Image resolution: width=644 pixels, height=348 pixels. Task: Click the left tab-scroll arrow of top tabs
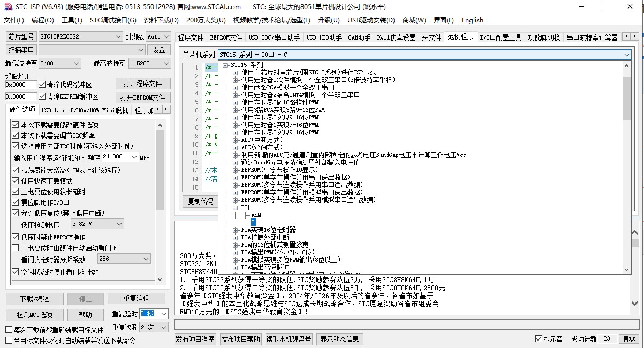pos(626,37)
